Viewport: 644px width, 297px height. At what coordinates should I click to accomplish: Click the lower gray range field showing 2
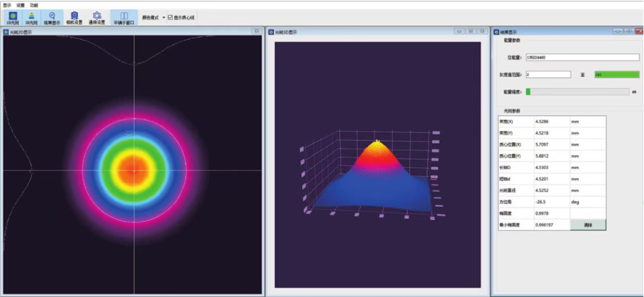tap(548, 74)
